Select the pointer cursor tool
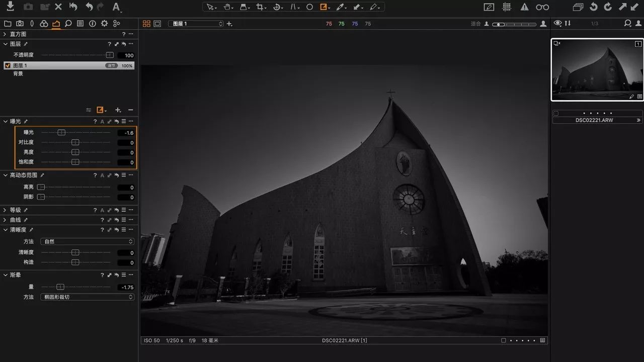 click(211, 7)
